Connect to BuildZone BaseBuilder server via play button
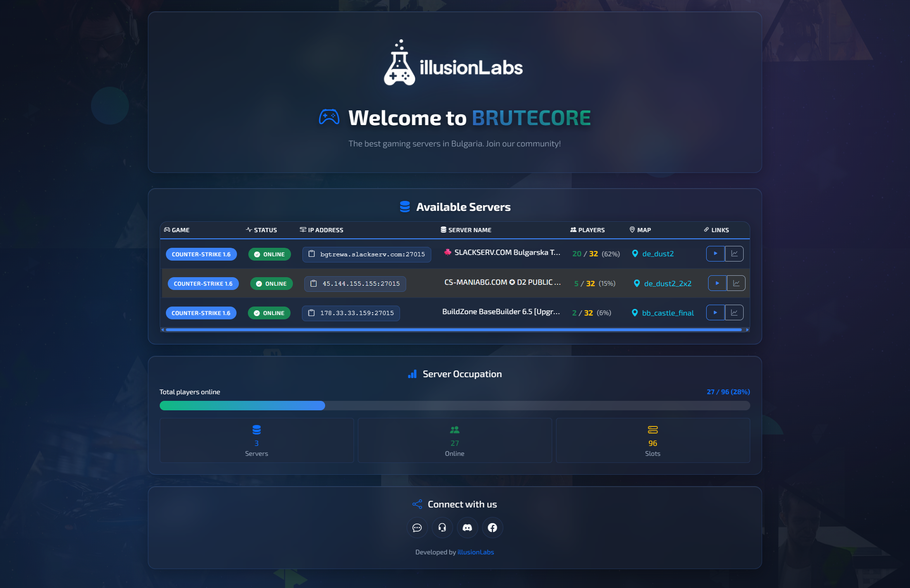910x588 pixels. click(x=715, y=312)
